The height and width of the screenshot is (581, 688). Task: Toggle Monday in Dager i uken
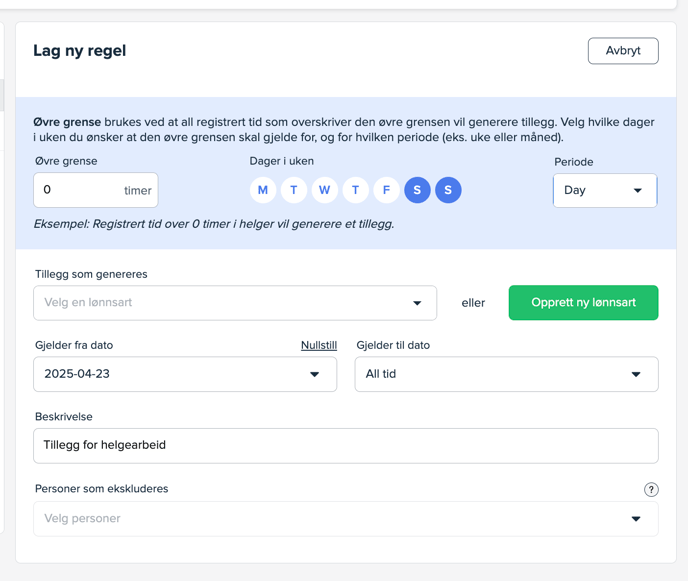pos(263,190)
